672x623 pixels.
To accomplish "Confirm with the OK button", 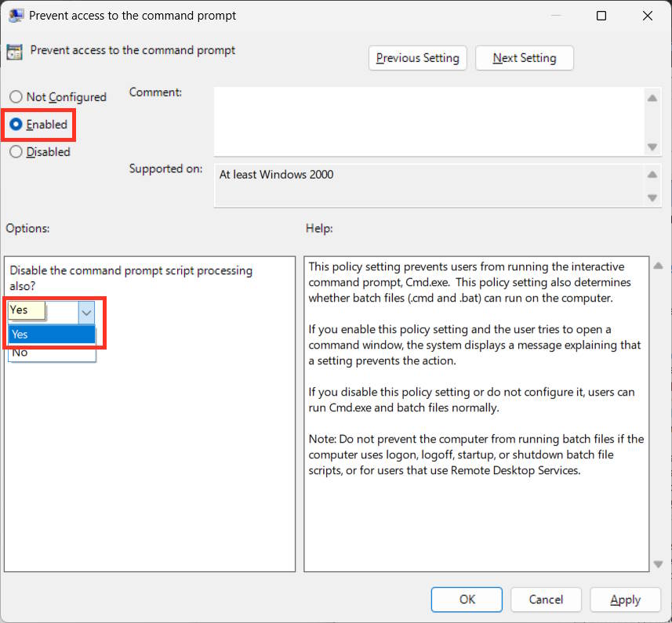I will click(467, 599).
